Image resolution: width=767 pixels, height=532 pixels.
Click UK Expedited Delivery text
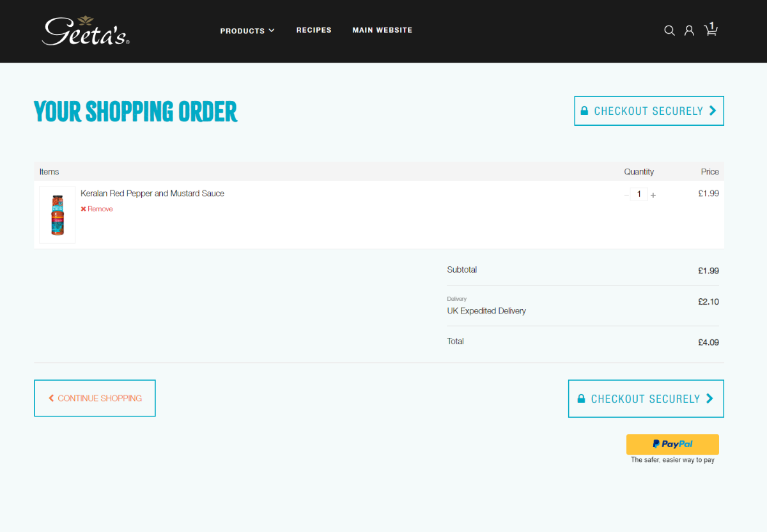[x=486, y=311]
